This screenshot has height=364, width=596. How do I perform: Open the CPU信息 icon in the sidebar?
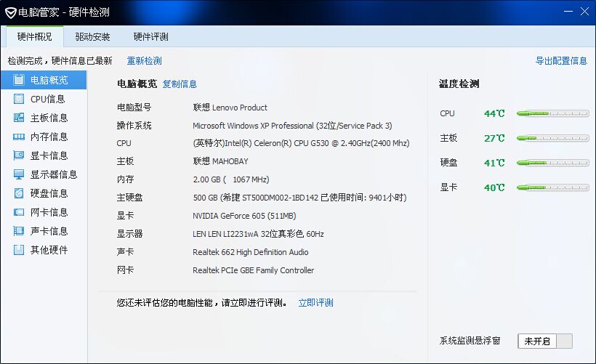19,99
